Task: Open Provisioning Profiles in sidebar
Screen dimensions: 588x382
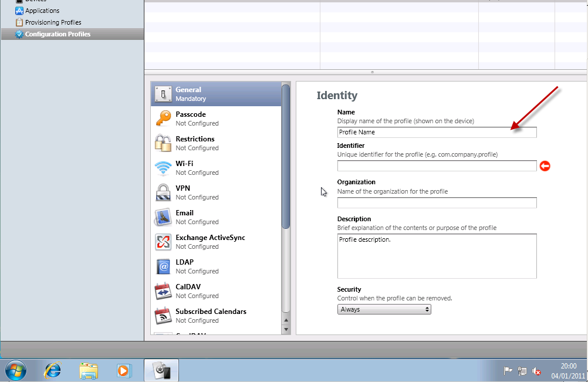Action: (x=53, y=22)
